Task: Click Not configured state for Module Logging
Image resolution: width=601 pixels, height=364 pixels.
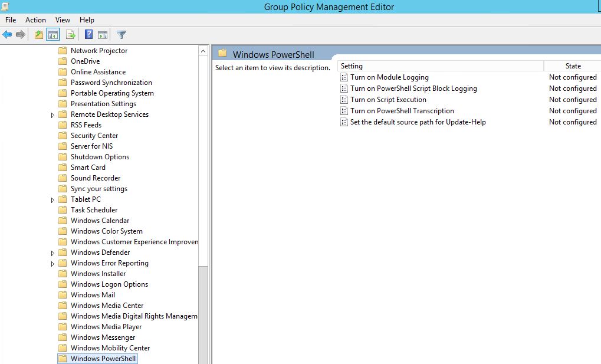Action: point(573,77)
